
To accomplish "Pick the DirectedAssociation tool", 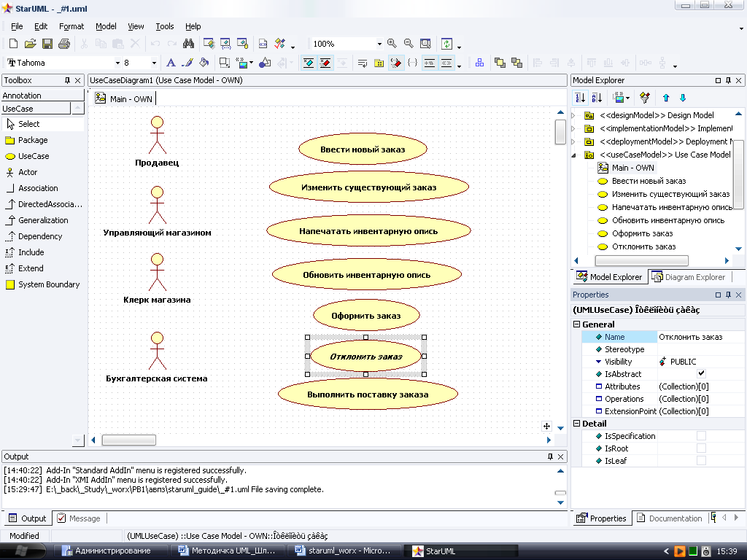I will (43, 204).
